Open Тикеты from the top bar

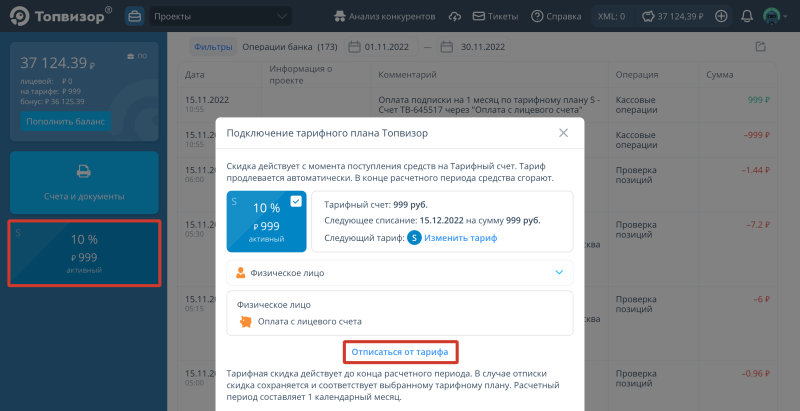click(495, 17)
